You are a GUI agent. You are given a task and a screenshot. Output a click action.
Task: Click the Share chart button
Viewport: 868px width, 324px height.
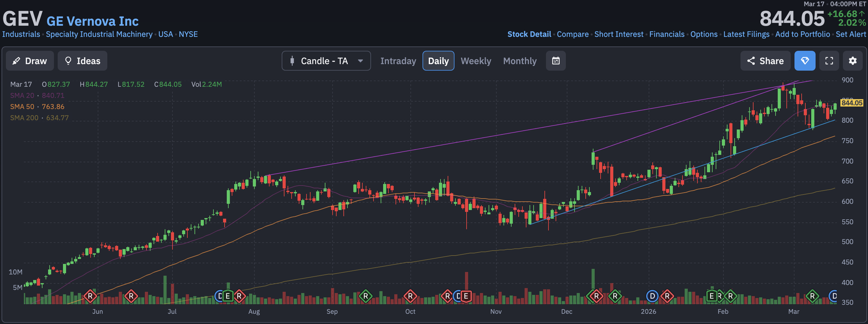[765, 61]
